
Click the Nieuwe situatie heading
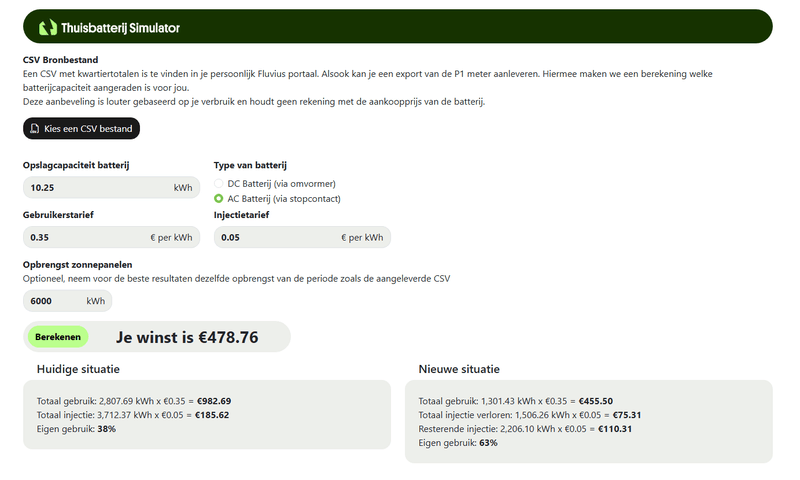(459, 369)
